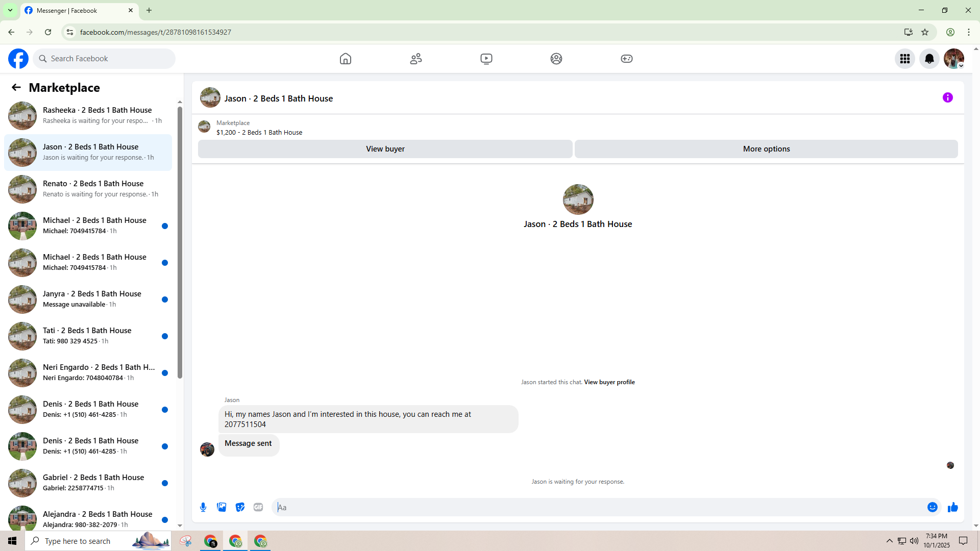Click the View buyer button
Image resolution: width=980 pixels, height=551 pixels.
[x=385, y=149]
